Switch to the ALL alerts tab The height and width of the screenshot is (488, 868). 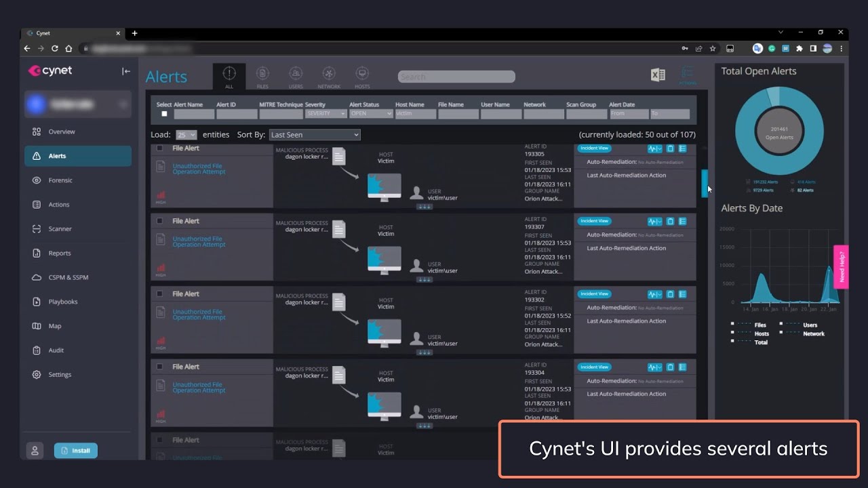229,77
